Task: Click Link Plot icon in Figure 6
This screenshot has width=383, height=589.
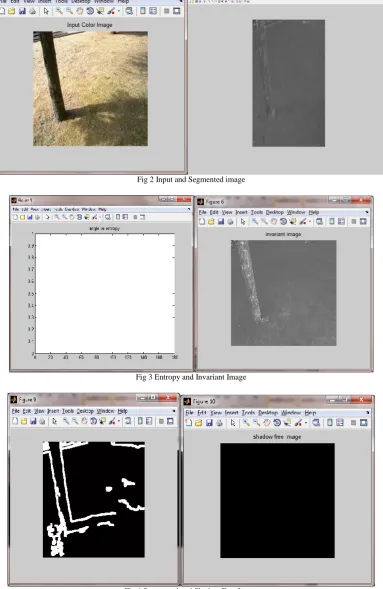Action: 320,222
